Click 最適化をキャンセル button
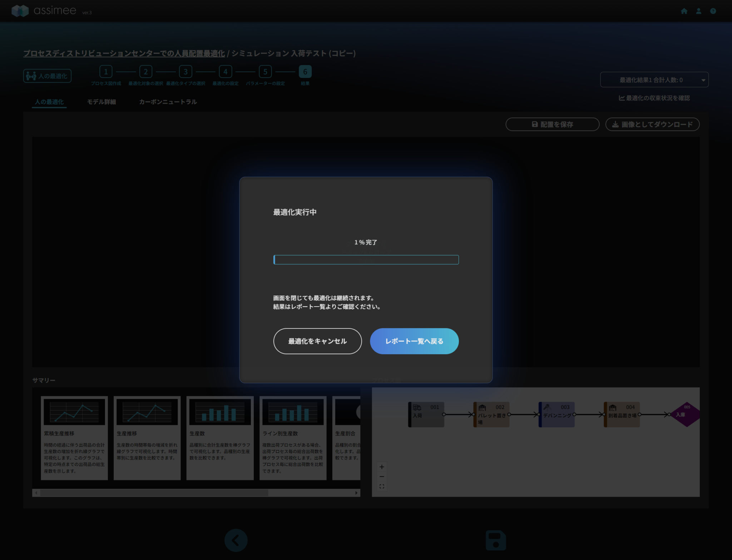 pyautogui.click(x=317, y=341)
